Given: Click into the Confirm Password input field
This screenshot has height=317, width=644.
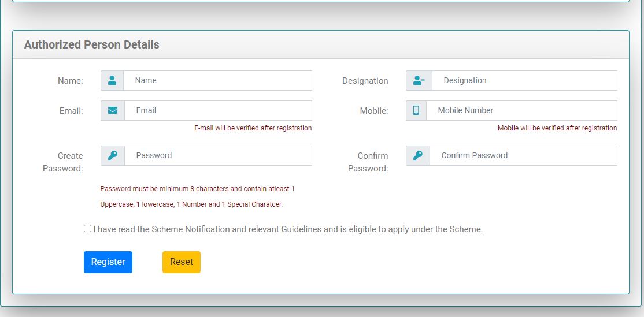Looking at the screenshot, I should point(524,155).
